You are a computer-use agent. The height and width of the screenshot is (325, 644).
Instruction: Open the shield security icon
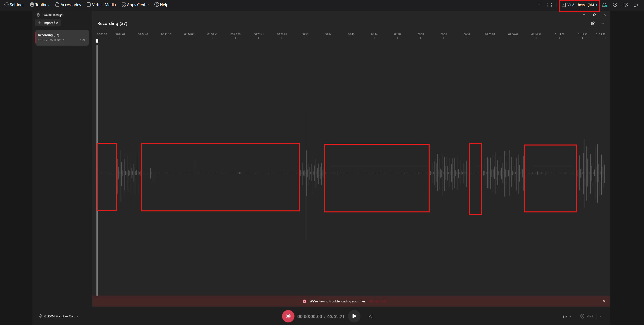pos(615,5)
